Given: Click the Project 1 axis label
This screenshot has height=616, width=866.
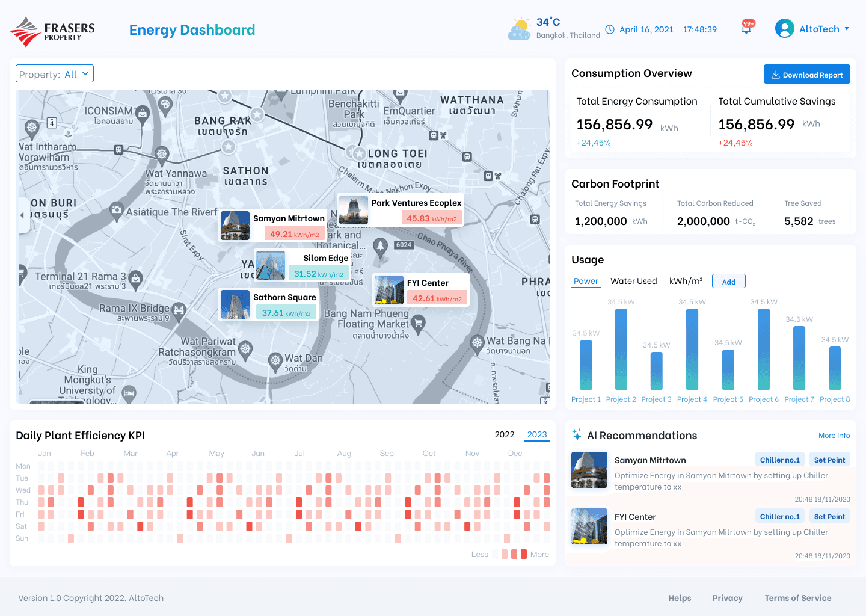Looking at the screenshot, I should click(x=586, y=399).
